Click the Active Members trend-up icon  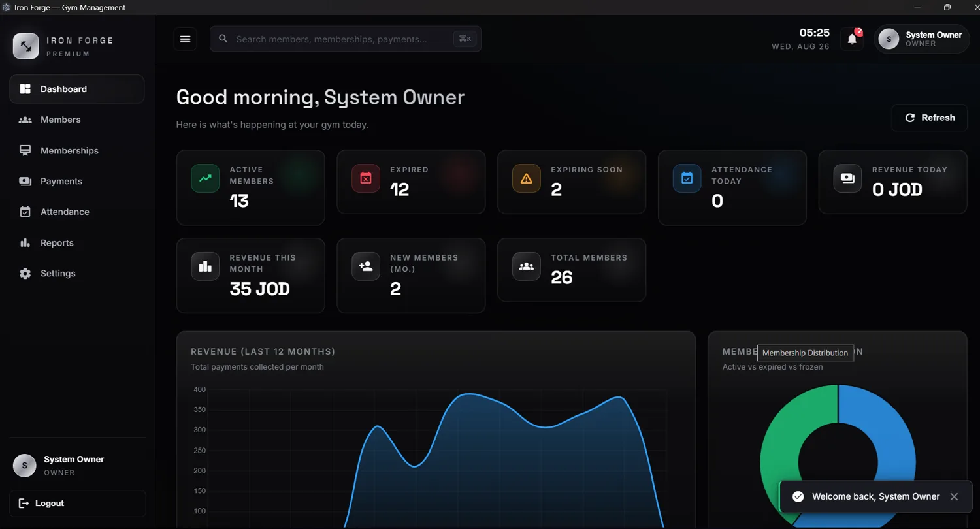point(205,178)
